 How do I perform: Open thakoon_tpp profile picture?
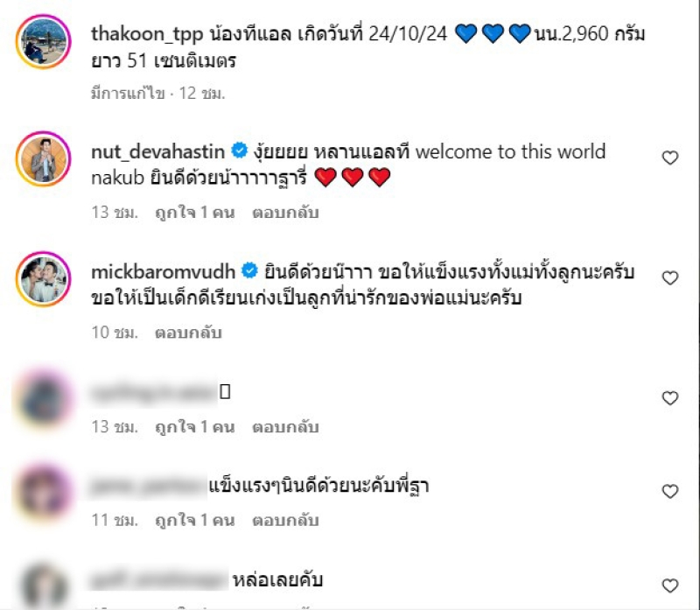pyautogui.click(x=43, y=41)
